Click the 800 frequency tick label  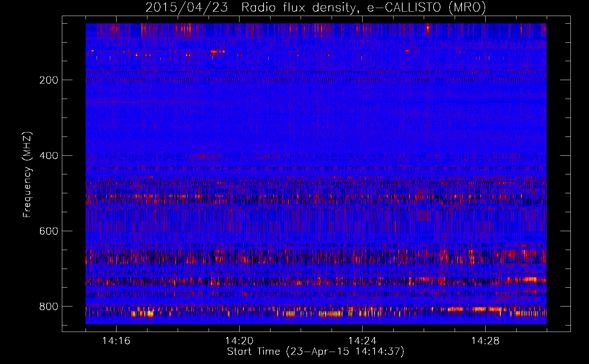tap(49, 306)
